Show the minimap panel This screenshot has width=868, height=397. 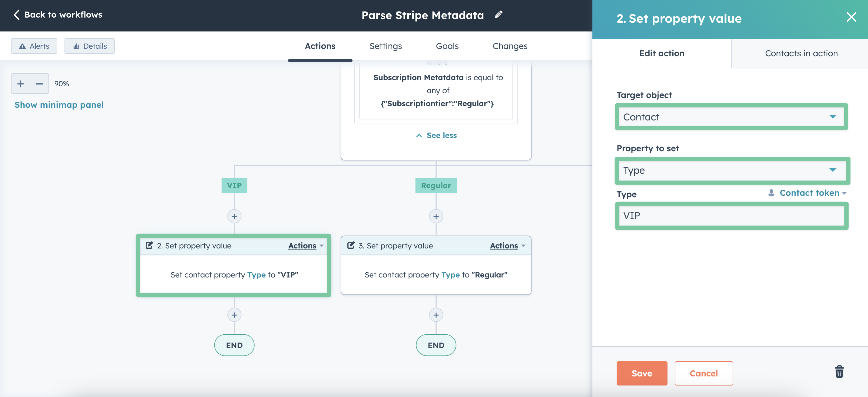click(59, 105)
